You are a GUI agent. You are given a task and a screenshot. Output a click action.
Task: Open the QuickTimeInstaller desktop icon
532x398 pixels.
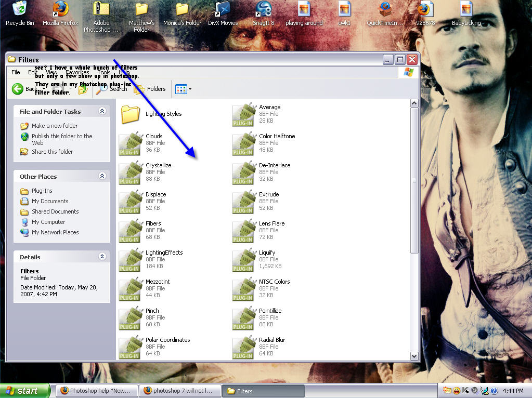click(x=385, y=14)
